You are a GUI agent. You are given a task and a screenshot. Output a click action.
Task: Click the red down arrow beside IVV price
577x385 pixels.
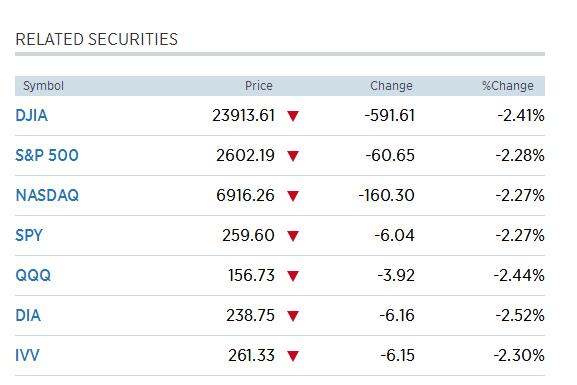(293, 356)
